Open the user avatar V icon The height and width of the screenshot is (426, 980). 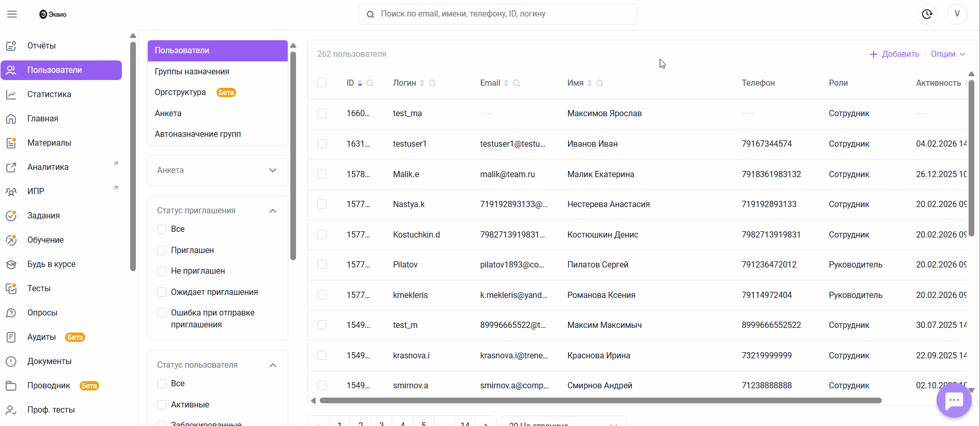957,14
